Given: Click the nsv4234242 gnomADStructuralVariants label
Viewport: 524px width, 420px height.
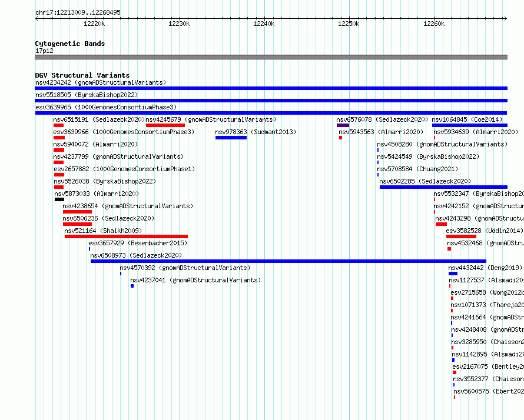Looking at the screenshot, I should point(101,82).
